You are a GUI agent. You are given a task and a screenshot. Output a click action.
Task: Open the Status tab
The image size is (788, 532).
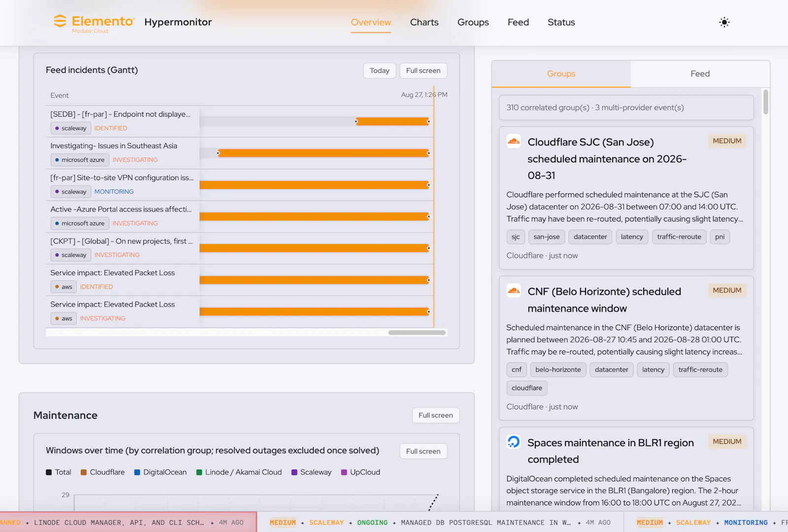561,22
